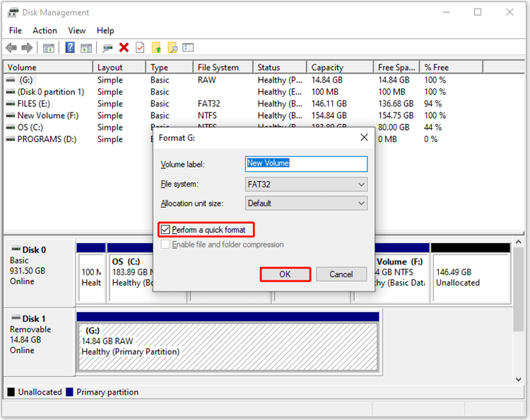
Task: Select the Disk 0 label block
Action: [39, 272]
